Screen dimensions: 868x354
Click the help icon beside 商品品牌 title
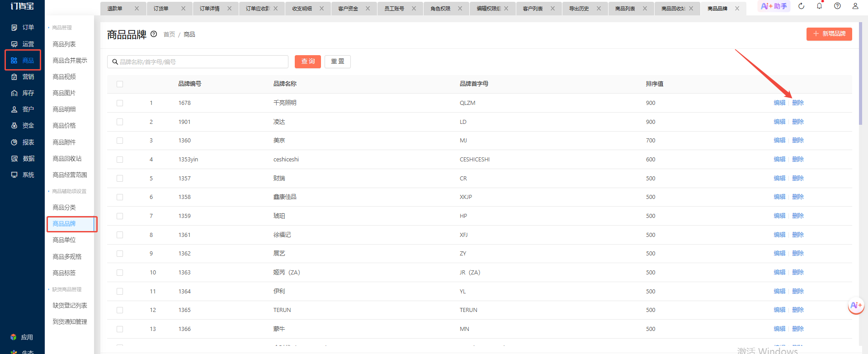point(154,34)
